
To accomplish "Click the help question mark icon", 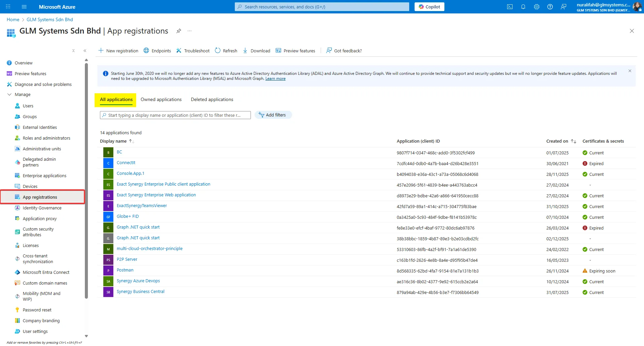I will click(x=550, y=7).
